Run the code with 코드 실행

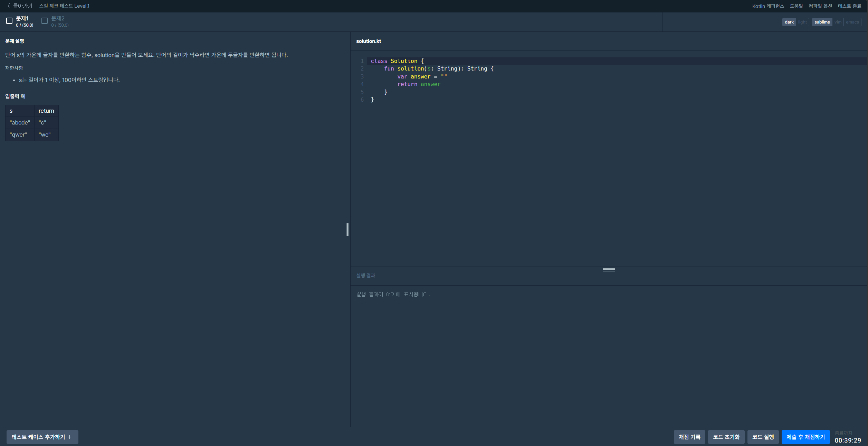pyautogui.click(x=763, y=437)
